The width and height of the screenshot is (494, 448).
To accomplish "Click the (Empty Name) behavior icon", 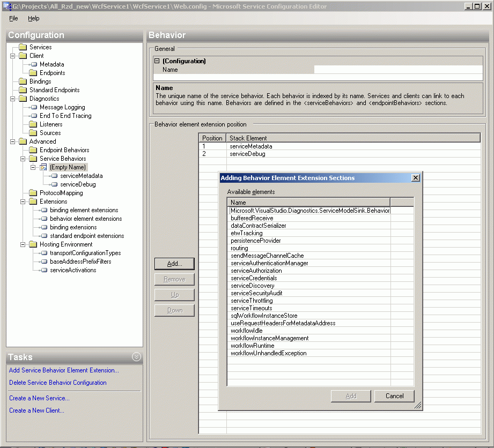I will coord(43,167).
